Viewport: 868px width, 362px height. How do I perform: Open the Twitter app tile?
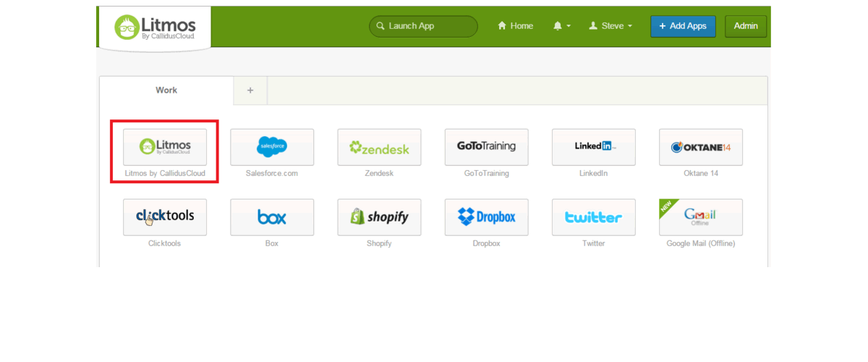593,217
